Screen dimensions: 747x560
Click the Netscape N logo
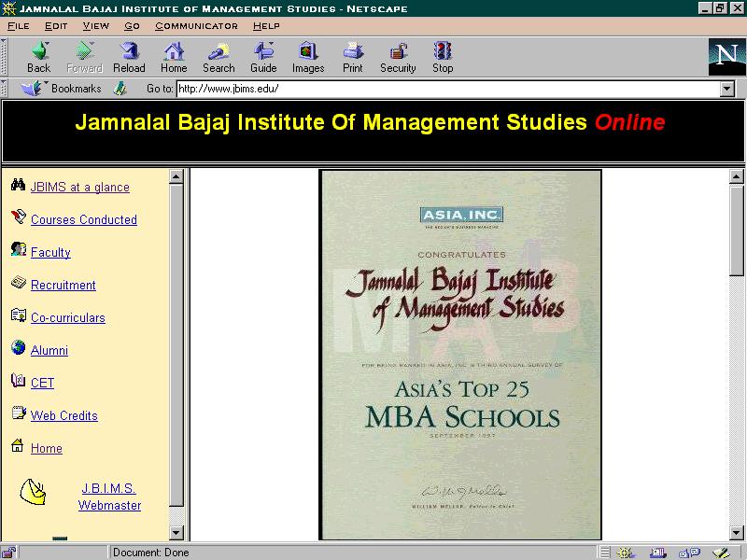coord(726,57)
